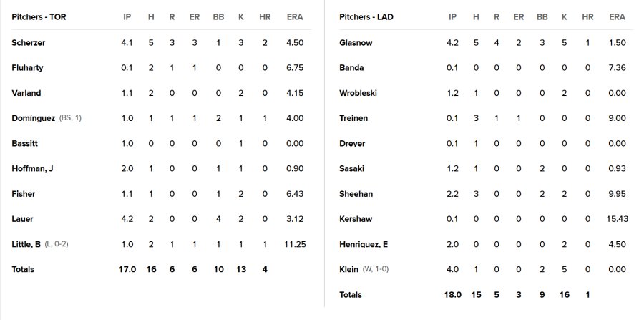Open losing pitcher Little, B link
644x320 pixels.
point(26,244)
